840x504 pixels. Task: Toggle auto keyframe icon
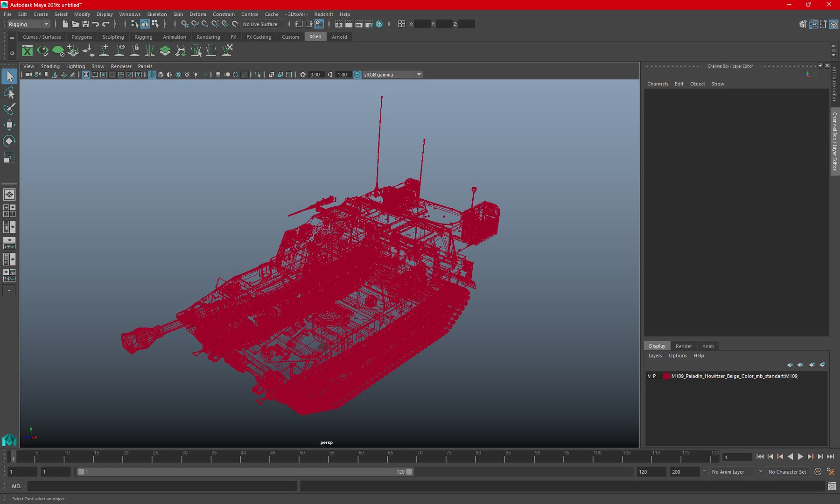pos(818,472)
